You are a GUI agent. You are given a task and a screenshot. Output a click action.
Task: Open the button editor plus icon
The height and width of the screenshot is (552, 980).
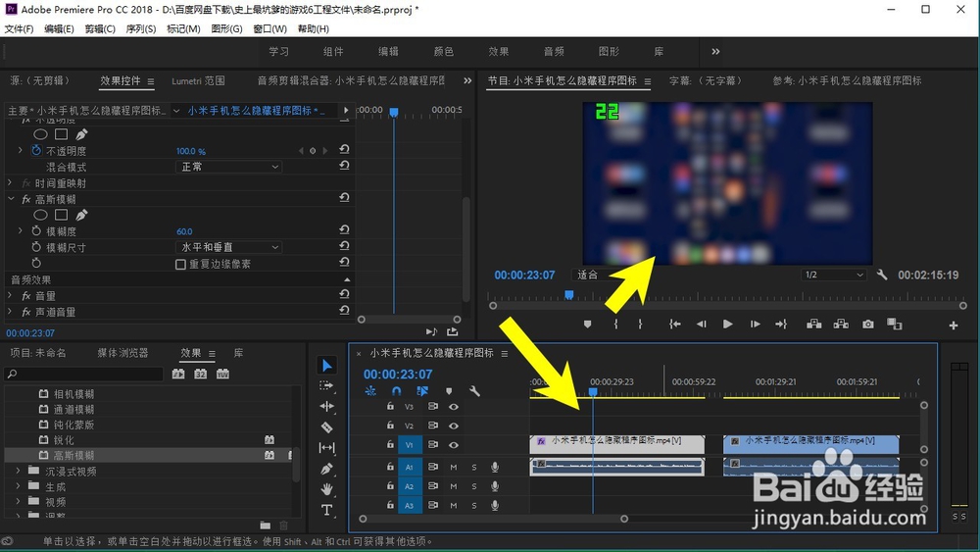(x=954, y=326)
